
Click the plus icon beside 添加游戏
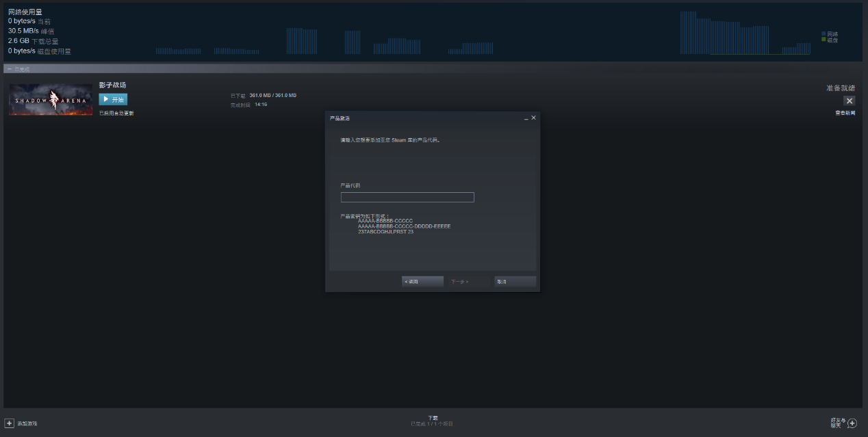[10, 423]
